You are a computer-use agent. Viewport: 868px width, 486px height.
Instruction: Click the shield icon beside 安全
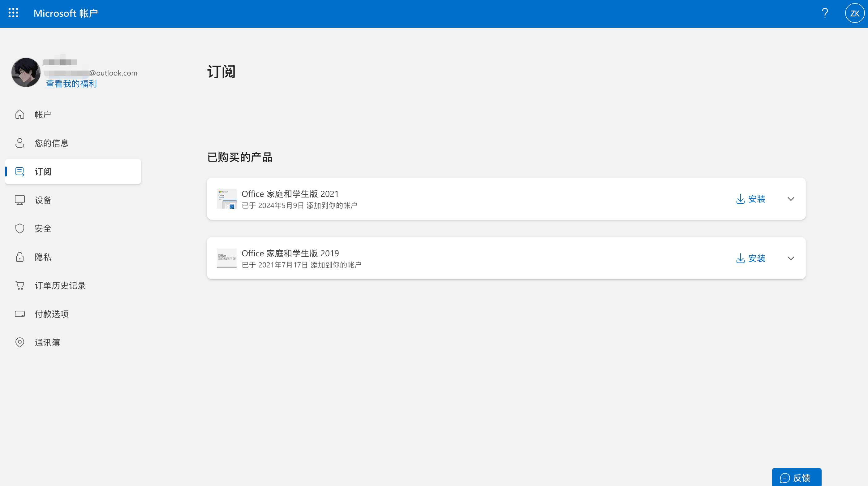point(19,228)
